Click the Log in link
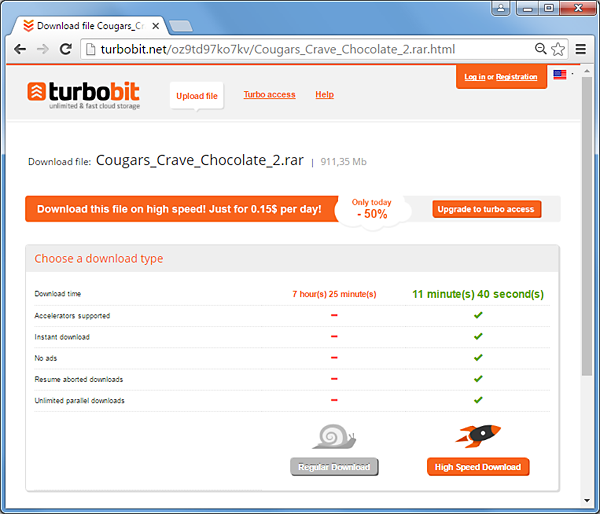Viewport: 600px width, 514px height. [x=474, y=77]
